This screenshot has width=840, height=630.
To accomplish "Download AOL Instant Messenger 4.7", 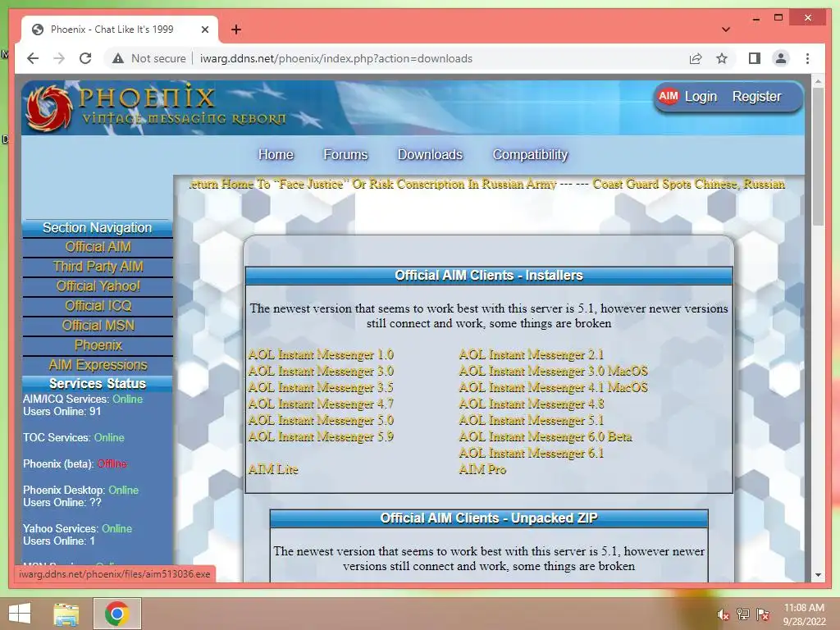I will pyautogui.click(x=321, y=404).
